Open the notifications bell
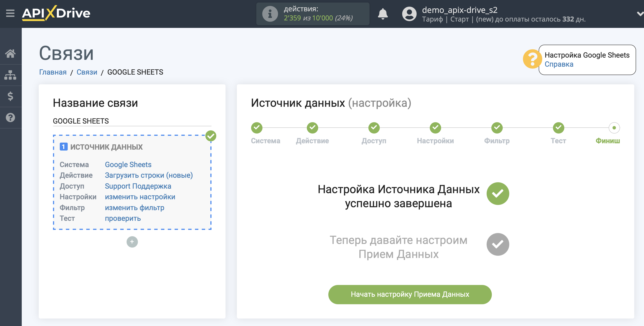Image resolution: width=644 pixels, height=326 pixels. [x=382, y=14]
